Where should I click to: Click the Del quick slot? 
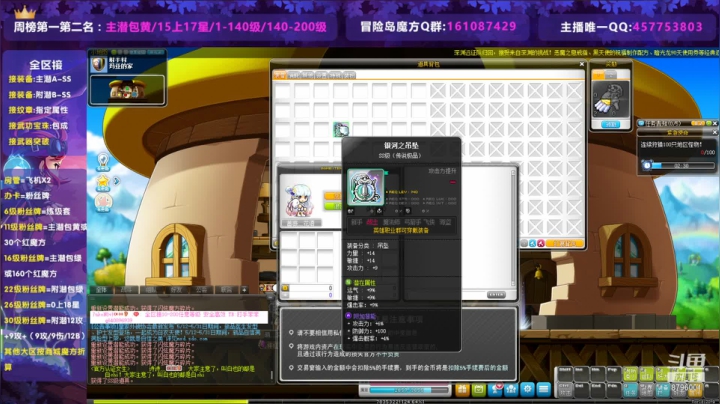click(580, 389)
